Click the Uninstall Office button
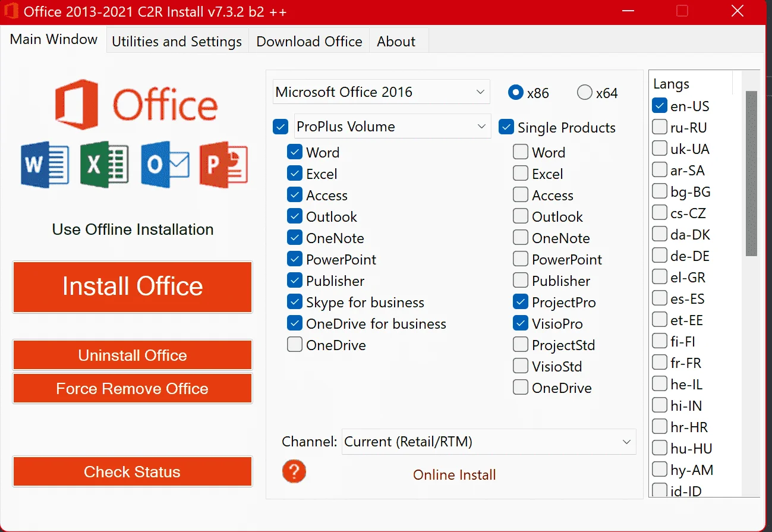The width and height of the screenshot is (772, 532). pyautogui.click(x=133, y=355)
